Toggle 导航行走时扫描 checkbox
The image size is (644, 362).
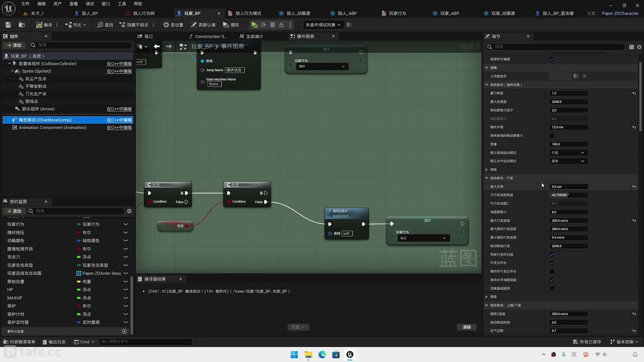click(x=552, y=254)
